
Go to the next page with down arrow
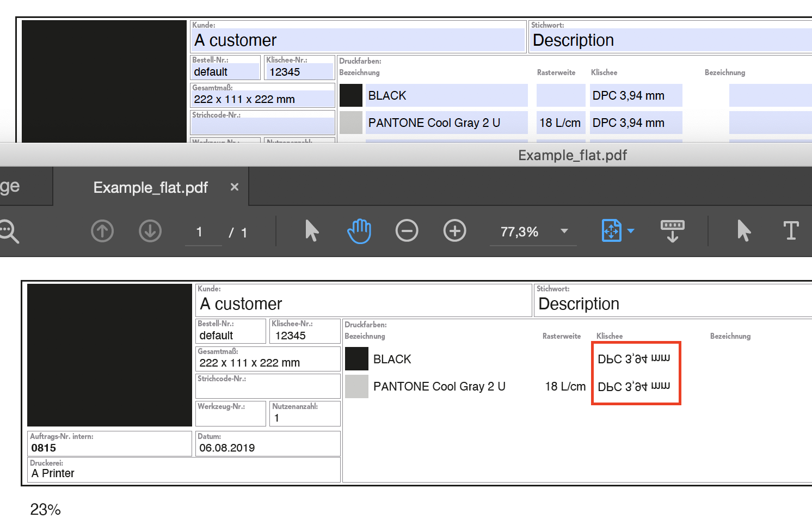pos(150,231)
